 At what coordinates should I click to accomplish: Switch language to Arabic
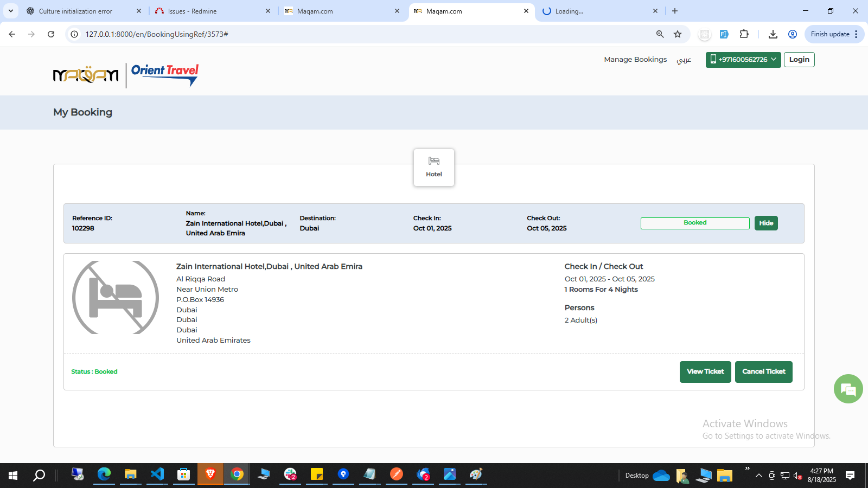coord(684,60)
